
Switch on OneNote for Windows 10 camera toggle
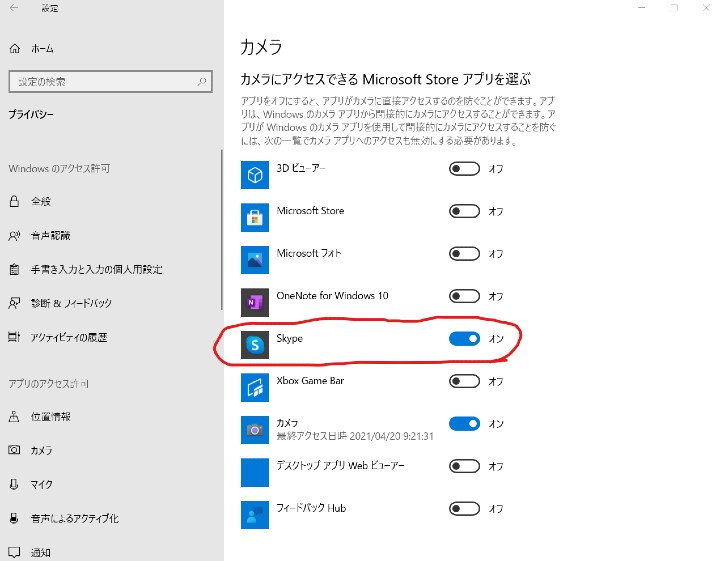point(464,296)
